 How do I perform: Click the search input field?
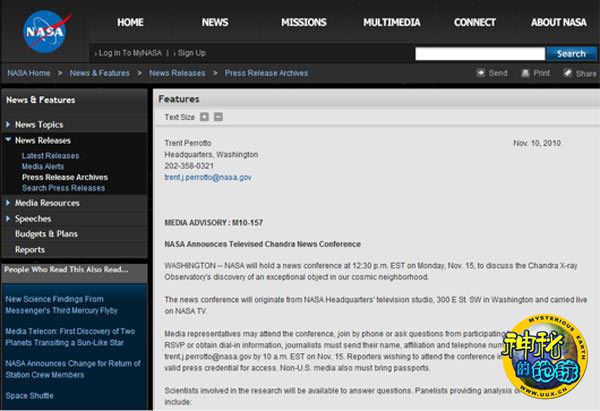(x=478, y=54)
